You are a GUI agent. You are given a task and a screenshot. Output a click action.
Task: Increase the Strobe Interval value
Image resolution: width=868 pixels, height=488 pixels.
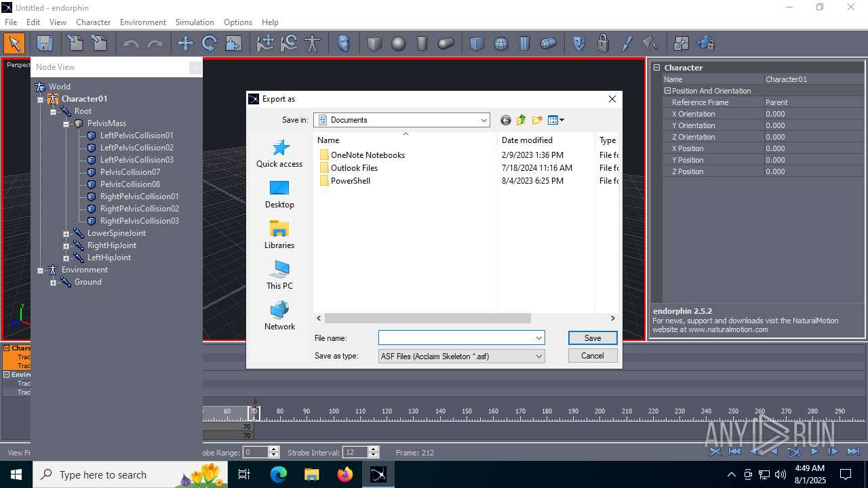click(x=373, y=449)
